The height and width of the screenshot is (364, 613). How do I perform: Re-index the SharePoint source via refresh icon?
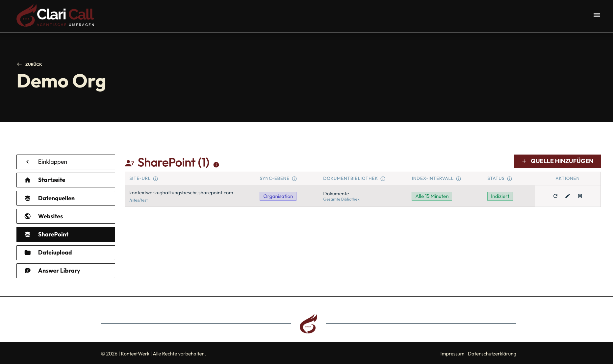pos(555,196)
